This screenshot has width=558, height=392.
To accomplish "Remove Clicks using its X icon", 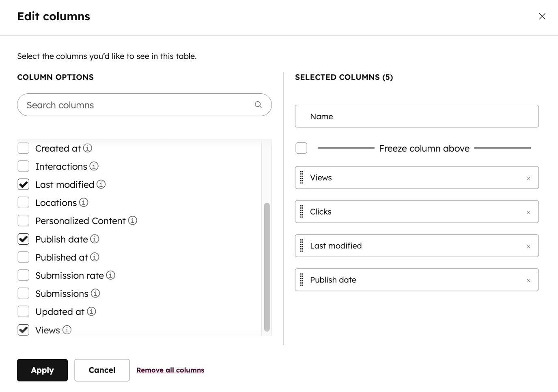I will (528, 212).
